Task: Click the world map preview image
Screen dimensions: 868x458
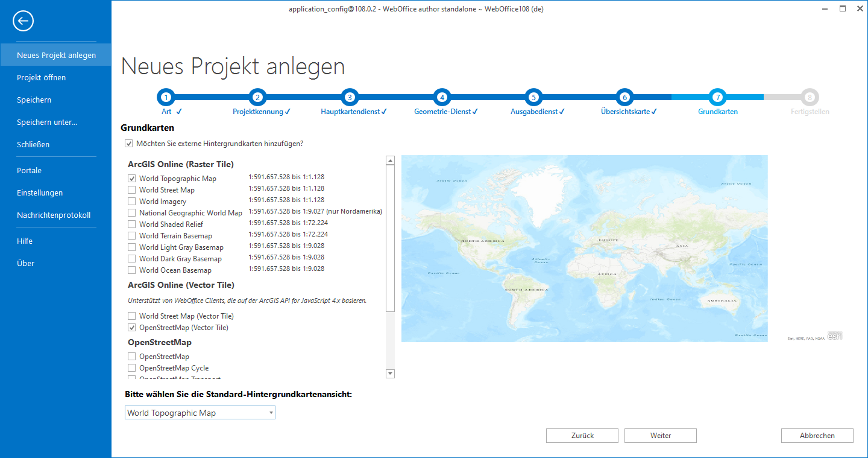Action: pos(584,249)
